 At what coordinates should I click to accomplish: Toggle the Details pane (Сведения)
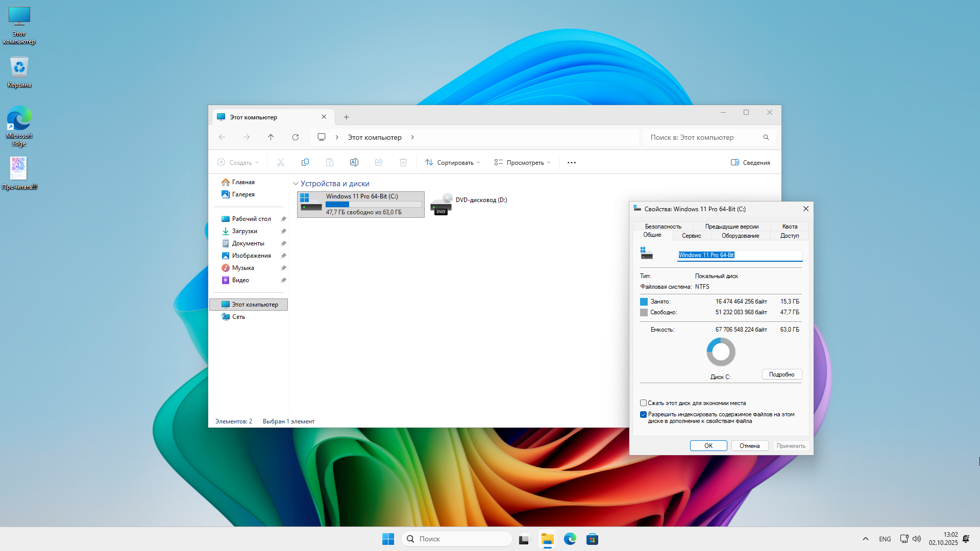click(750, 163)
